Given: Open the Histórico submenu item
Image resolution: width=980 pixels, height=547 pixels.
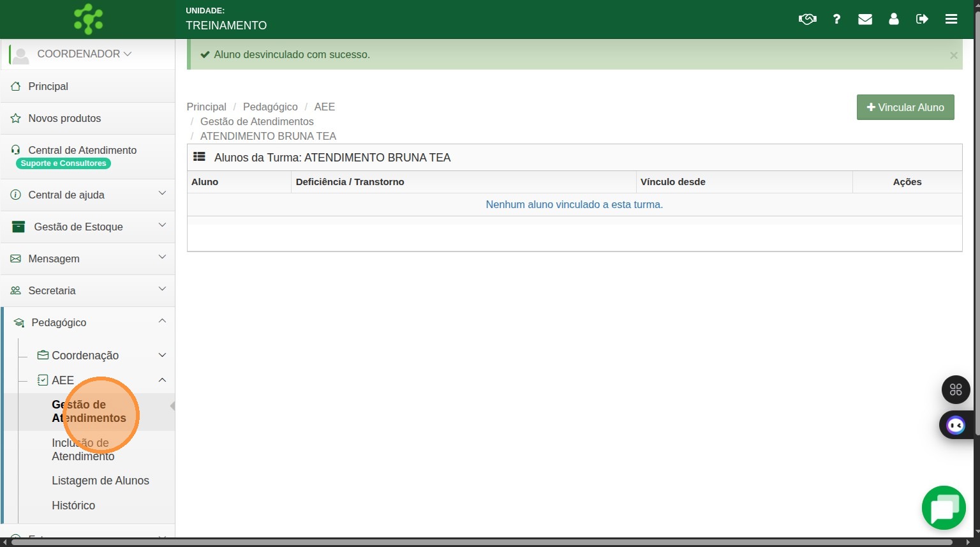Looking at the screenshot, I should point(73,506).
